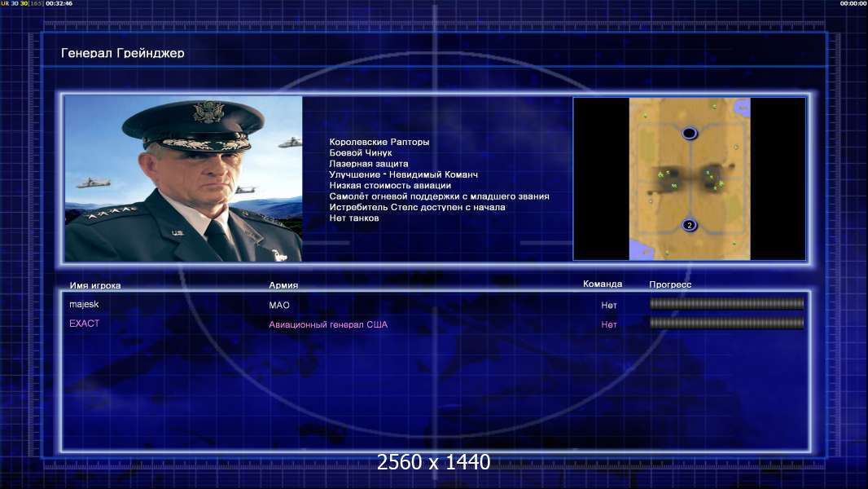Click 'Низкая стоимость авиации' line
This screenshot has width=868, height=489.
[390, 186]
